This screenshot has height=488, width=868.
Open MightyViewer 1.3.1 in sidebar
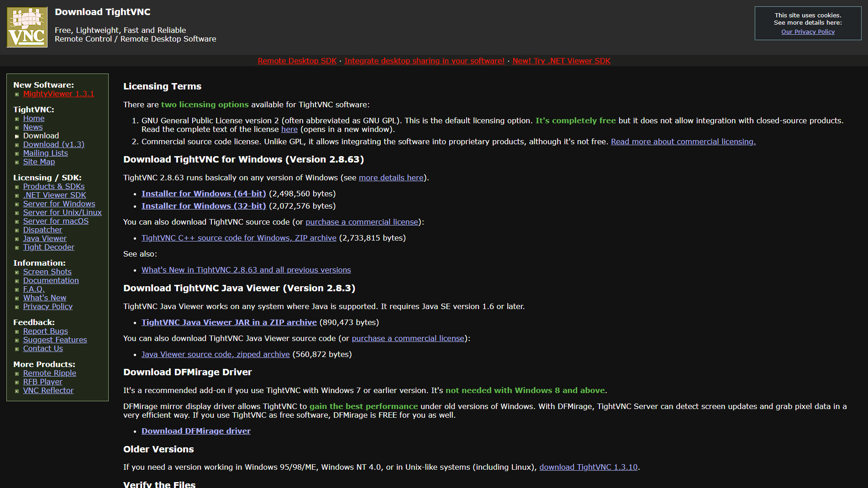(x=58, y=94)
